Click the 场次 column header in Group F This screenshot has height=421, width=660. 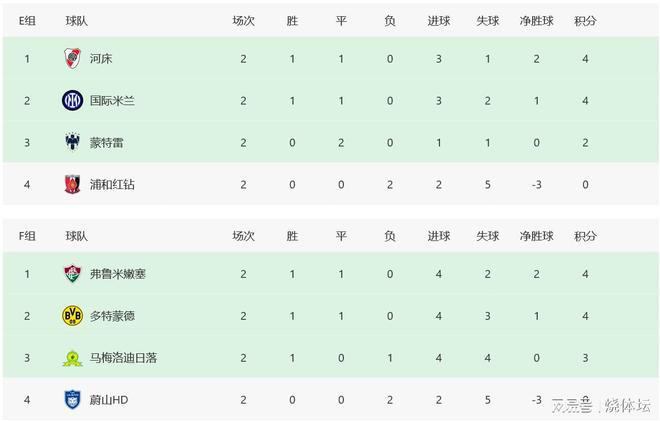click(243, 236)
